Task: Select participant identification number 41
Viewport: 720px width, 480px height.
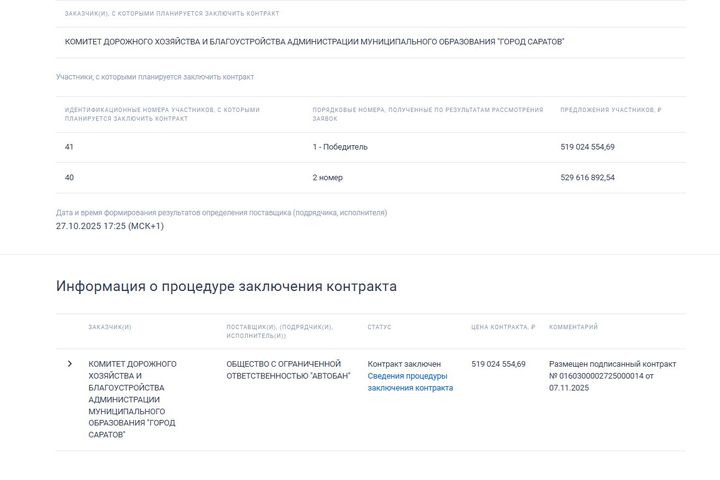Action: (x=69, y=147)
